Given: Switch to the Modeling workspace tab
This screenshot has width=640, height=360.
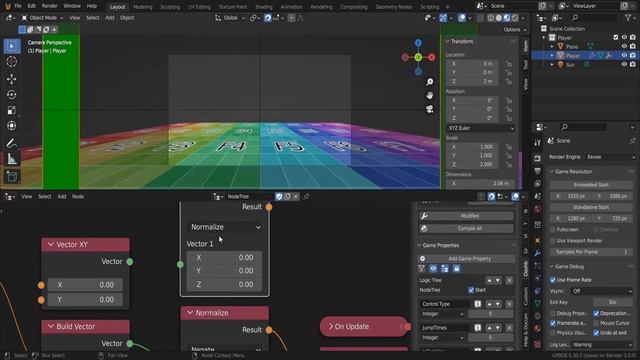Looking at the screenshot, I should (142, 7).
